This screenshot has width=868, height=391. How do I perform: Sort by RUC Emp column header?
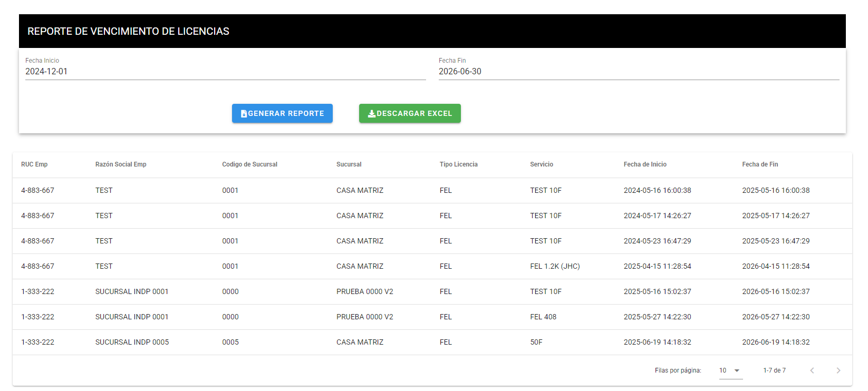tap(34, 164)
